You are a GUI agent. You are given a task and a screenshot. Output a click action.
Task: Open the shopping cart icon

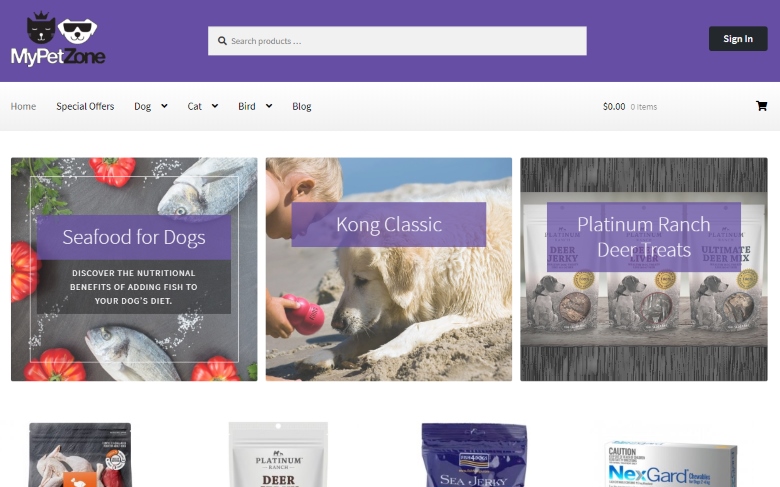click(x=761, y=106)
